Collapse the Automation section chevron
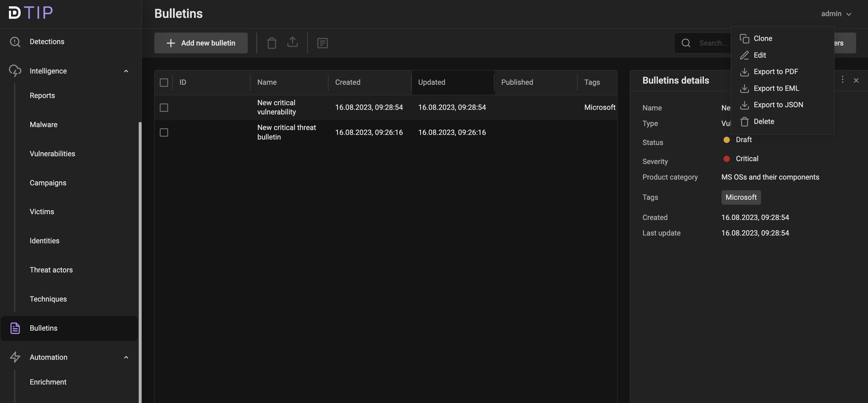 pos(126,357)
